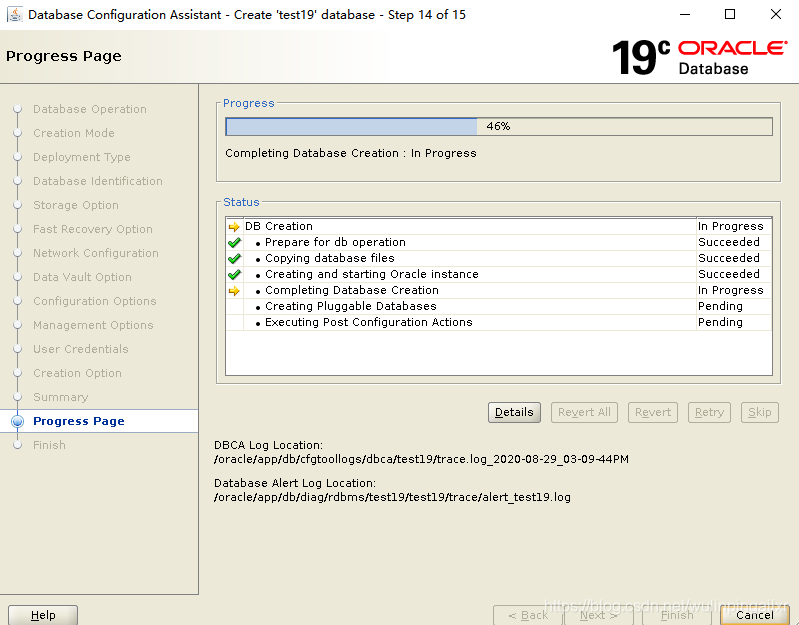This screenshot has width=799, height=625.
Task: Click the Java icon in the title bar
Action: [15, 14]
